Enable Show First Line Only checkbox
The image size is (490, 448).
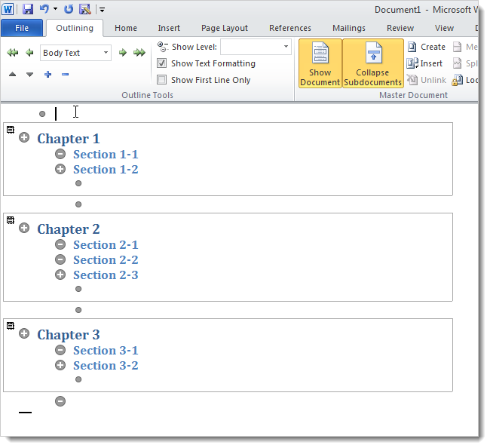pos(161,80)
